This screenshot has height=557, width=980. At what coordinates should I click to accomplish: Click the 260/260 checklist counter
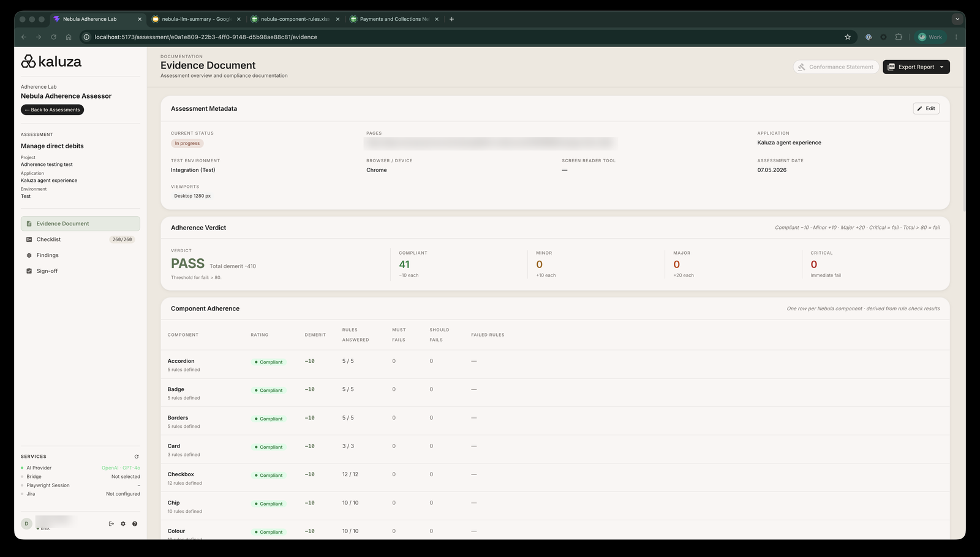point(123,239)
